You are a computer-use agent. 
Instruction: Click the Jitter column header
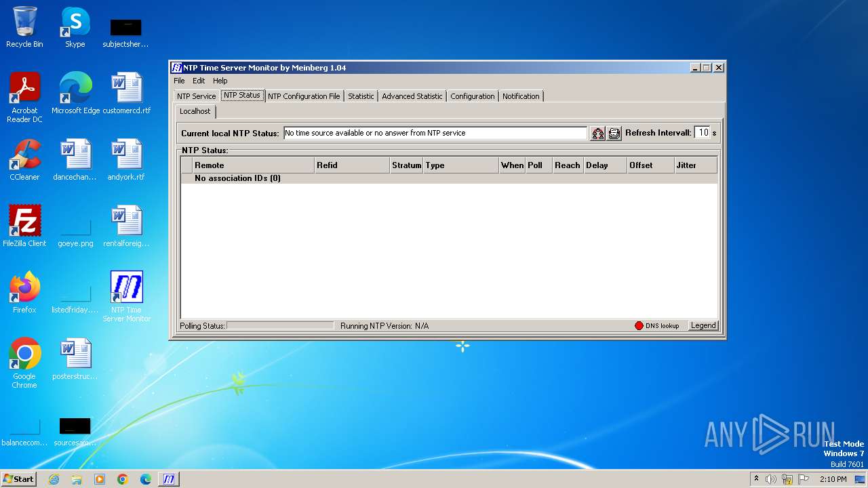[696, 165]
